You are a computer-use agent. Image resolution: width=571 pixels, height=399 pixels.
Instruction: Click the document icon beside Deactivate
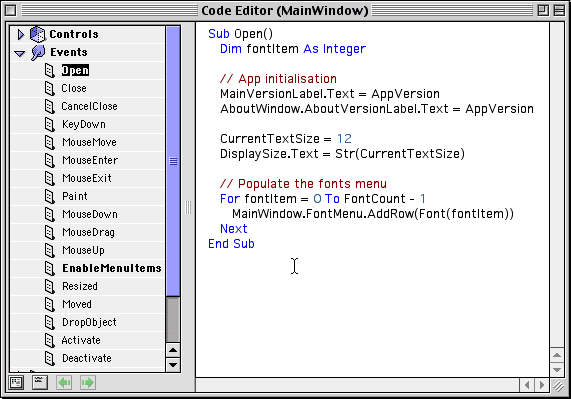click(50, 359)
